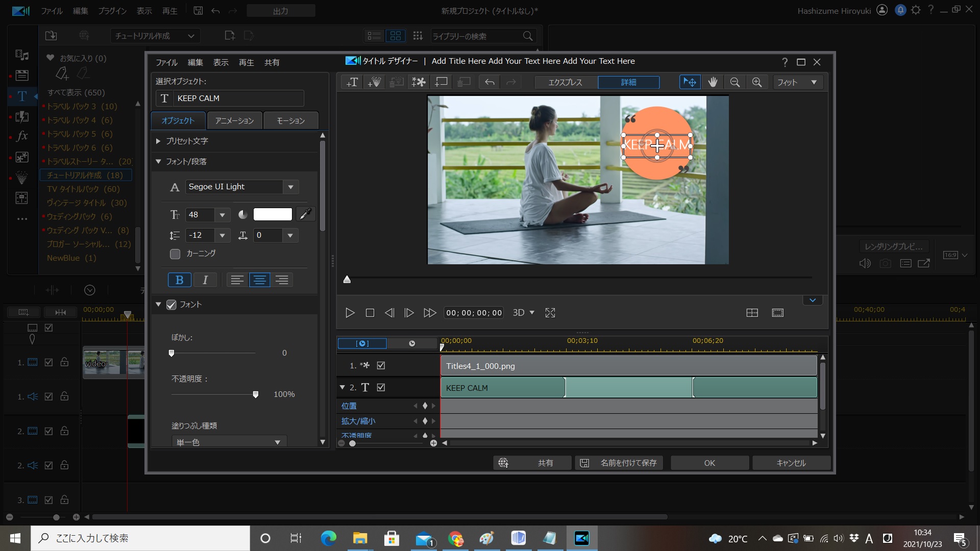Open the Segoe UI Light font dropdown
The height and width of the screenshot is (551, 980).
[x=290, y=187]
